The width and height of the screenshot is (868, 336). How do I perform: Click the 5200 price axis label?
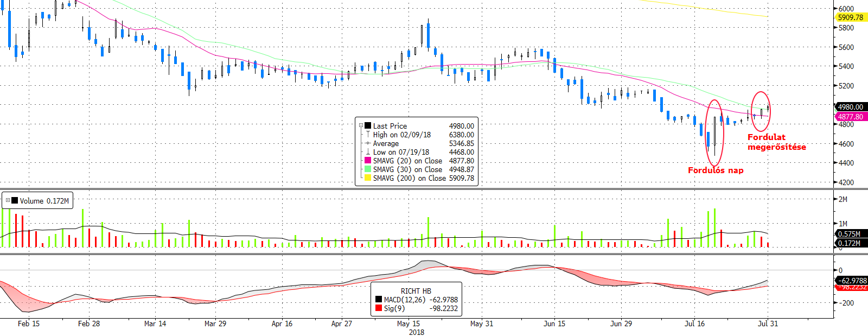click(846, 86)
